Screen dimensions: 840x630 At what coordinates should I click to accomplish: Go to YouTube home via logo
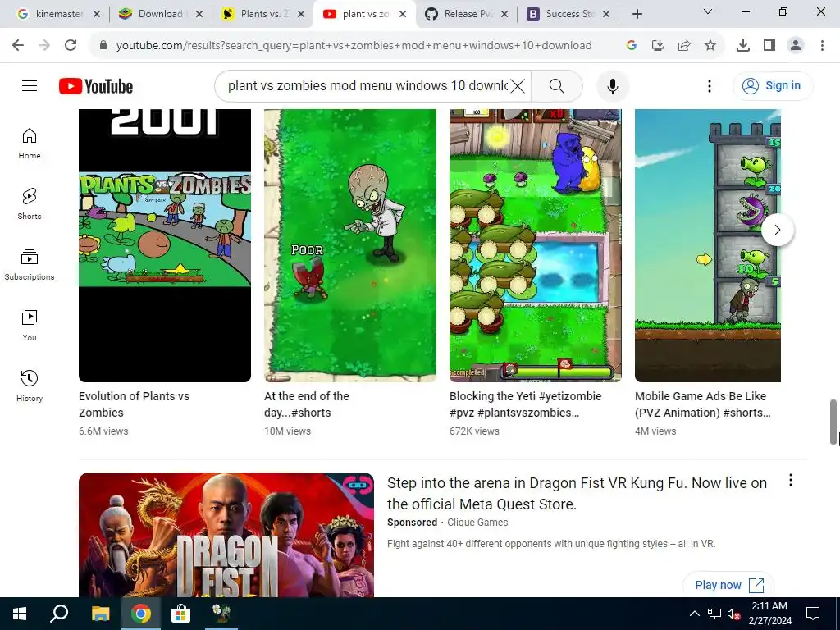pyautogui.click(x=96, y=86)
